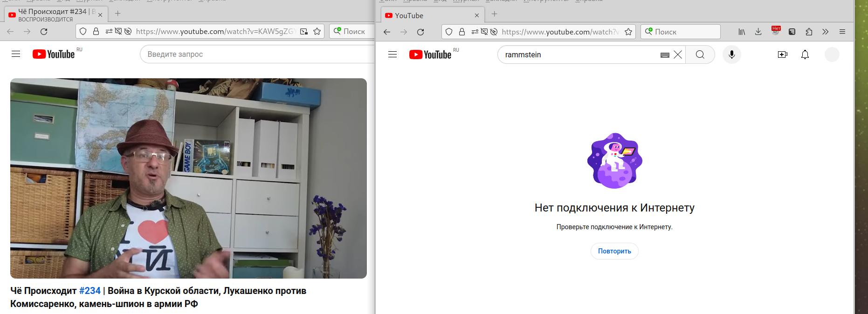This screenshot has height=314, width=868.
Task: Click the playing video in left window
Action: 188,178
